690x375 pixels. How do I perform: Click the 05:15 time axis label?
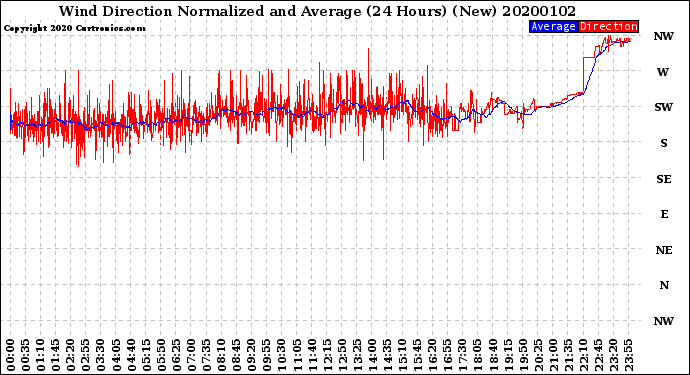coord(146,355)
